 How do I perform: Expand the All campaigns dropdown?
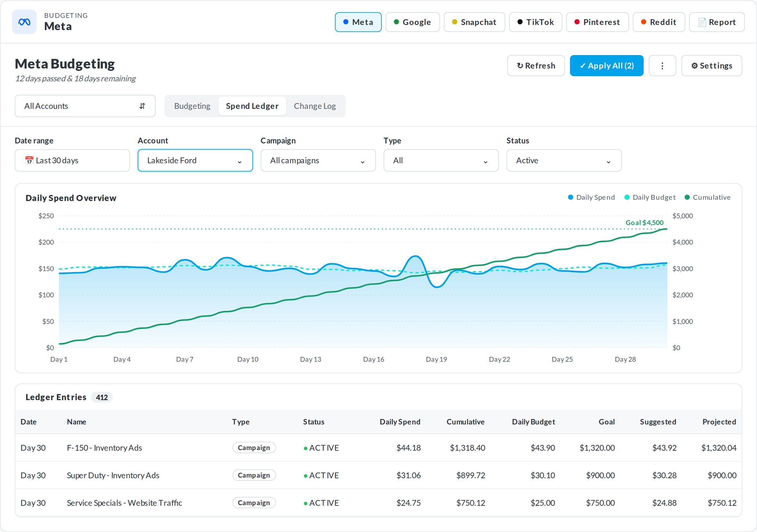(x=318, y=160)
